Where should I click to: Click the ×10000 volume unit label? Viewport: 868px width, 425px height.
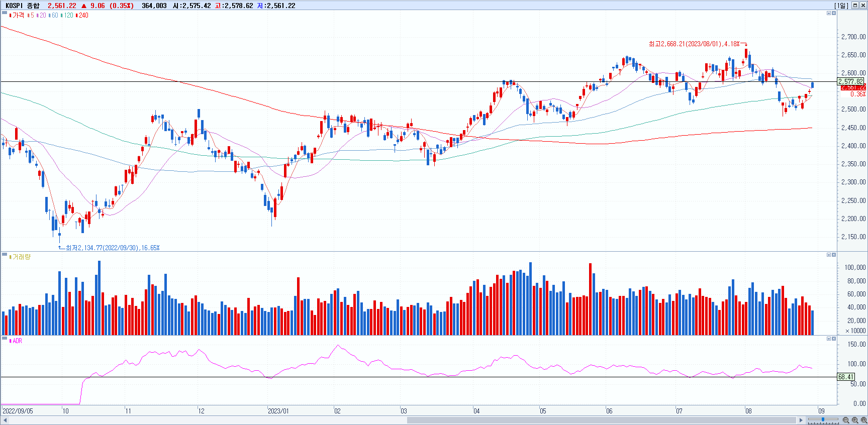click(855, 331)
